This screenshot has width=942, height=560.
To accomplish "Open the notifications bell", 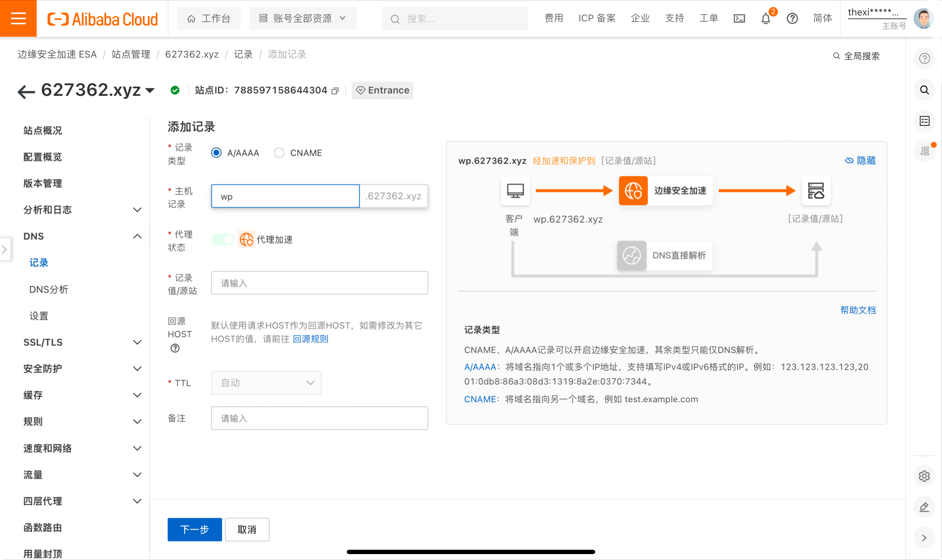I will [x=766, y=19].
